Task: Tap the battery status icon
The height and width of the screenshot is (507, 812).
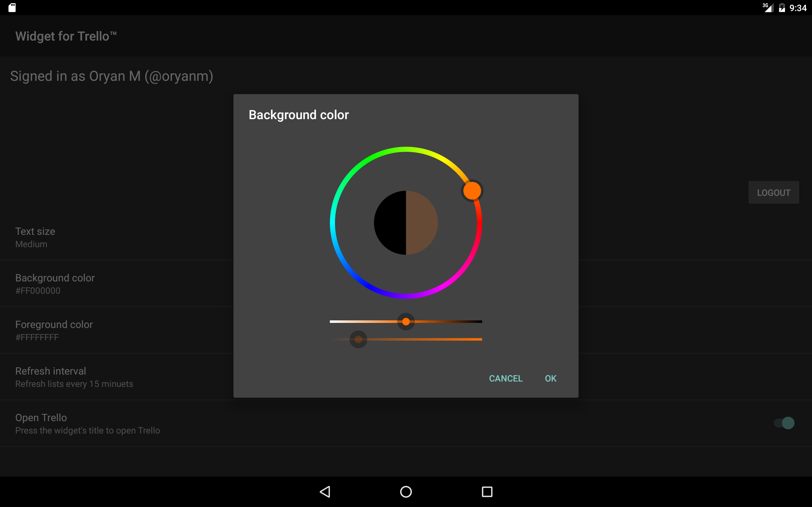Action: click(782, 7)
